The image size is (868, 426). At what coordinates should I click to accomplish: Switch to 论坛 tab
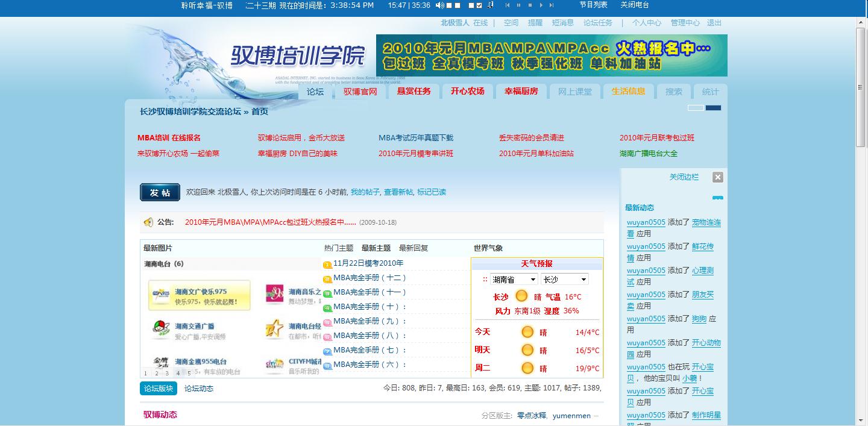tap(315, 92)
